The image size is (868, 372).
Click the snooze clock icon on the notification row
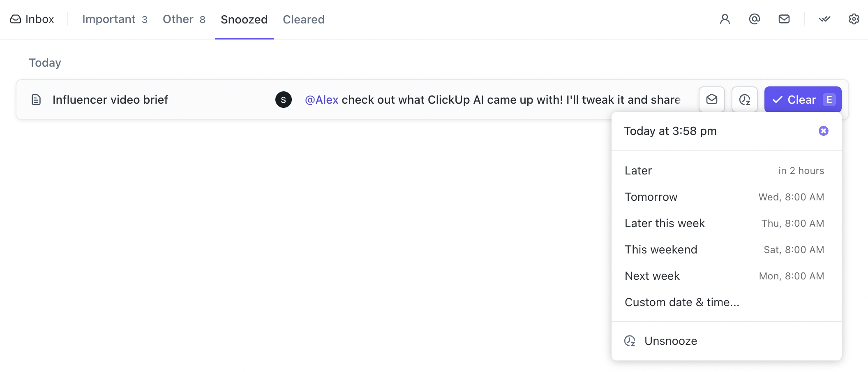[744, 99]
